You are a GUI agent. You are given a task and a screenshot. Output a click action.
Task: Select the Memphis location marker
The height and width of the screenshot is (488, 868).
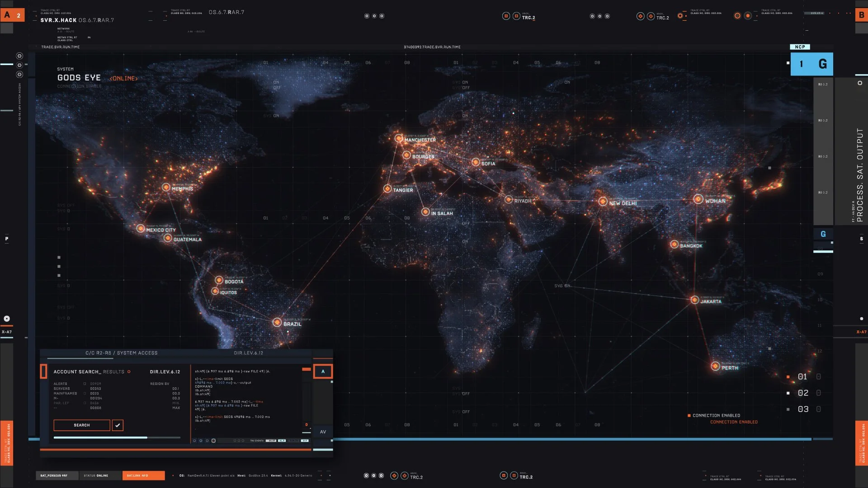tap(166, 187)
